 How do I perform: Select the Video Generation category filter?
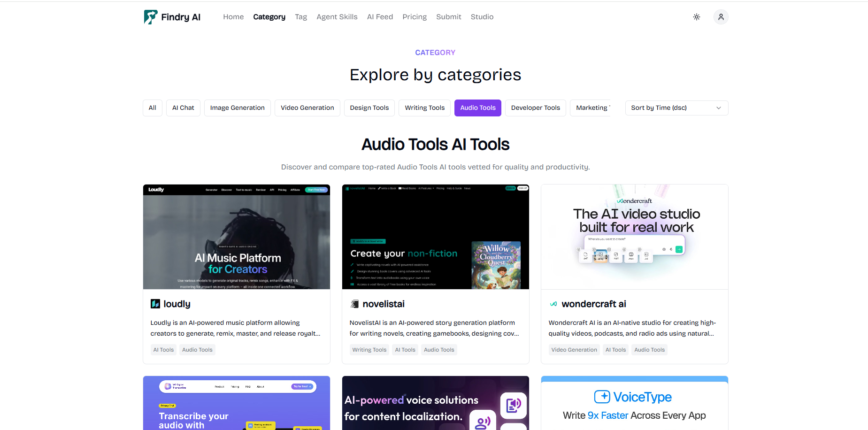(x=307, y=108)
